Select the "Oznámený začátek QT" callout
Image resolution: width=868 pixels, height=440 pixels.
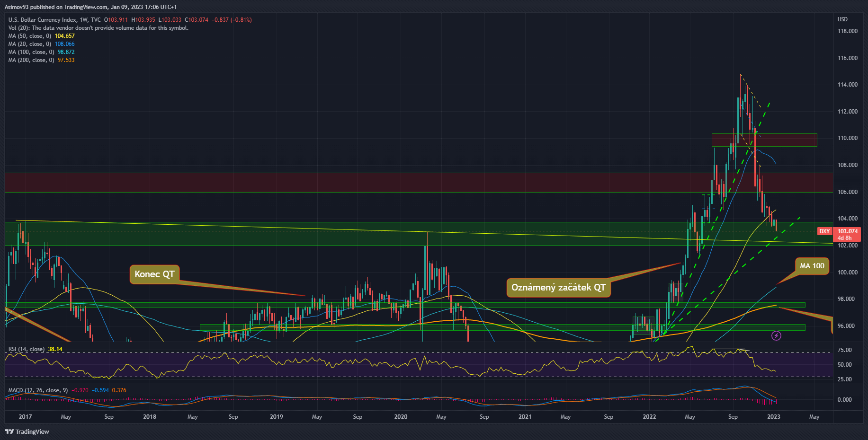point(558,288)
